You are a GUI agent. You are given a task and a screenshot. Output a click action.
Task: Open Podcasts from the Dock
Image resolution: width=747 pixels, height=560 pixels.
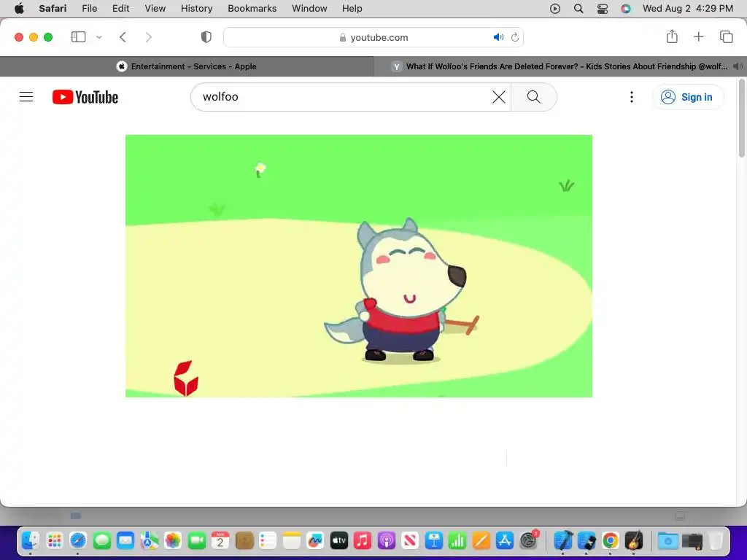tap(387, 541)
